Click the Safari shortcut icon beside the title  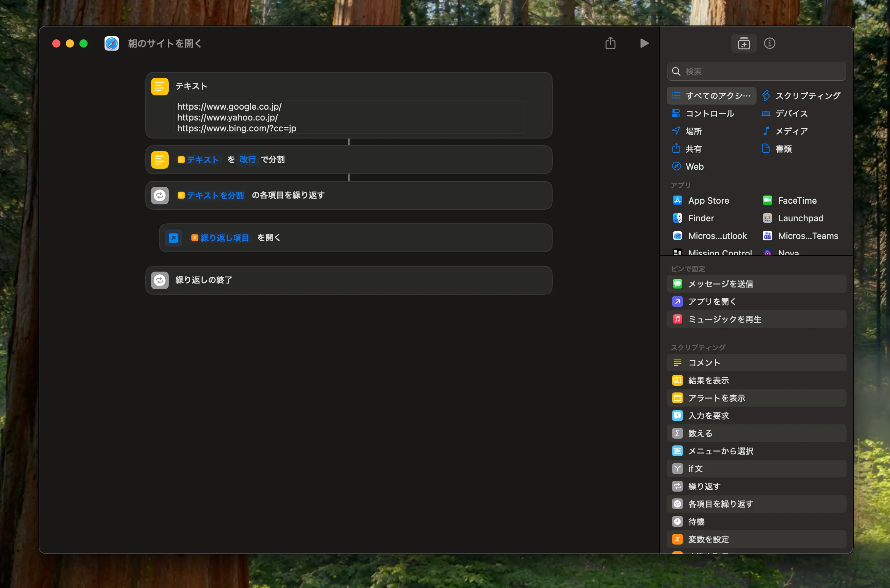tap(112, 43)
